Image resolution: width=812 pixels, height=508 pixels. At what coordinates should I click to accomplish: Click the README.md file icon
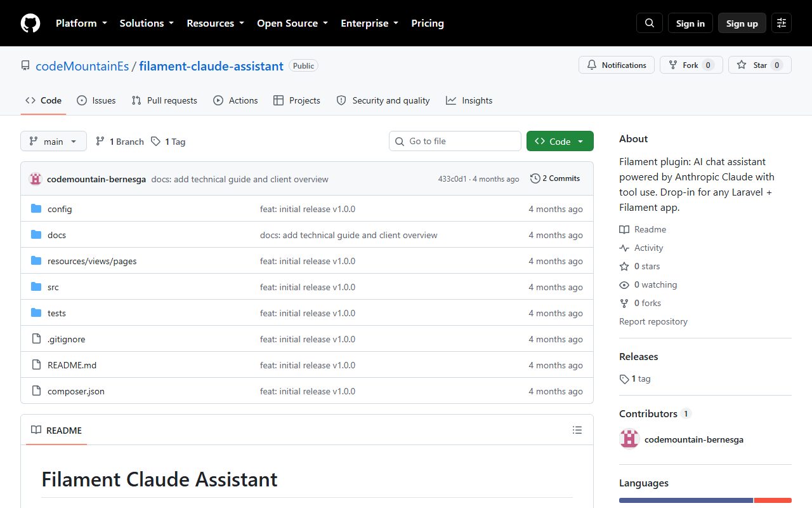pos(36,365)
